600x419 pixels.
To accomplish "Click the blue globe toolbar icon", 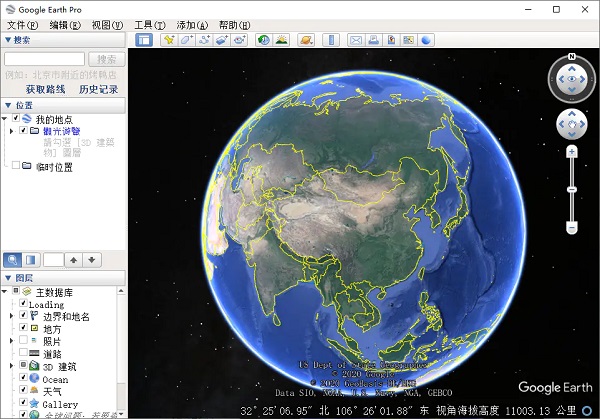I will pos(426,40).
